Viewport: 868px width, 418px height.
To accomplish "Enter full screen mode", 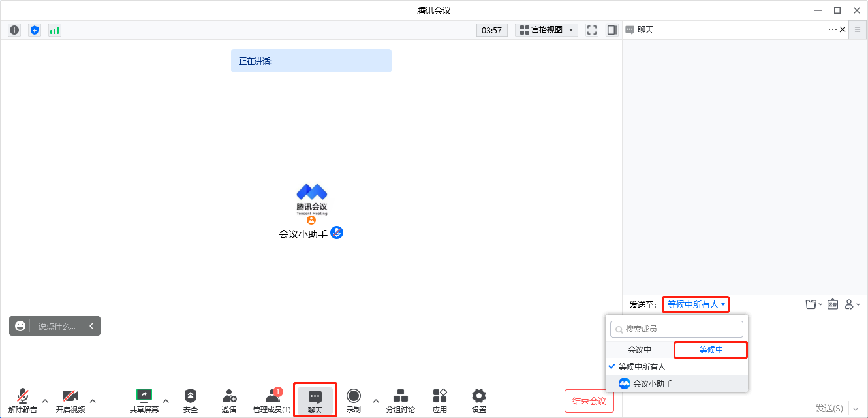I will pyautogui.click(x=592, y=30).
